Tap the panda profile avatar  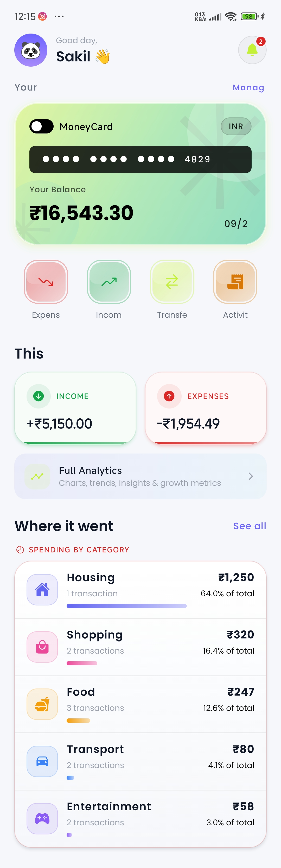[x=31, y=50]
